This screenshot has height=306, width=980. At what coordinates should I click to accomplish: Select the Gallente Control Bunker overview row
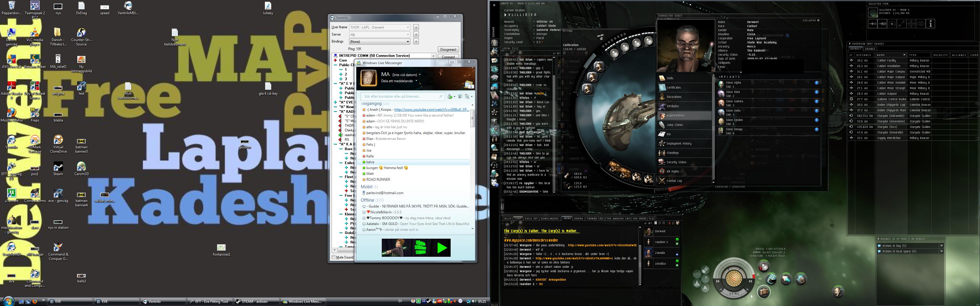point(913,99)
